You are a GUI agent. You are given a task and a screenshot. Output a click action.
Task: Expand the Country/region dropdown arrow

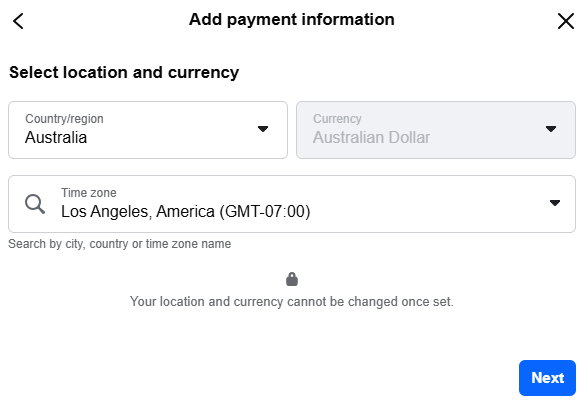(263, 129)
